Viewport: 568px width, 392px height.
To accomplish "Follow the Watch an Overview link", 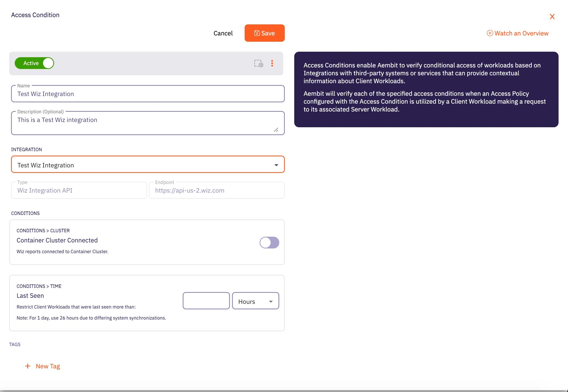I will 521,33.
